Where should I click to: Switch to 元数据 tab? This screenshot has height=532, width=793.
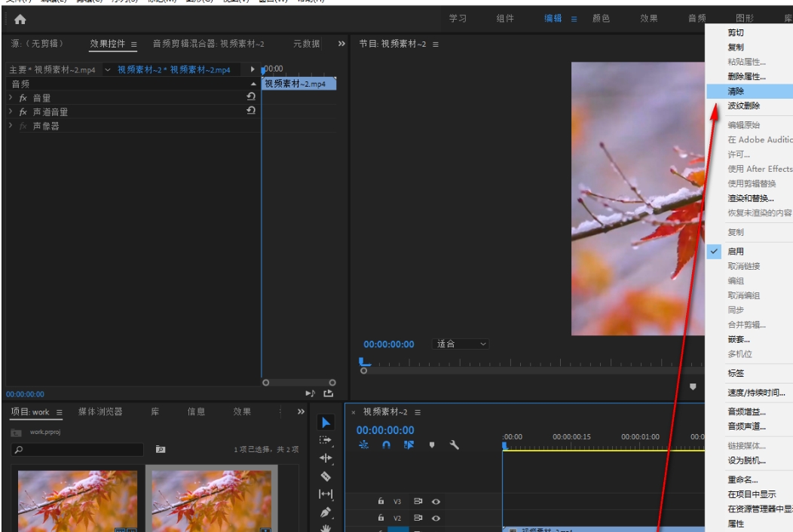tap(307, 44)
